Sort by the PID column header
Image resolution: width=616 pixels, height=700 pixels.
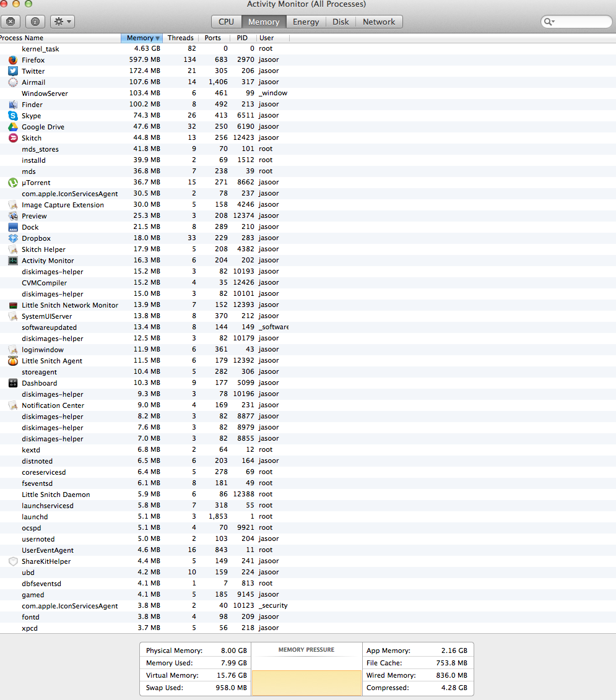242,38
